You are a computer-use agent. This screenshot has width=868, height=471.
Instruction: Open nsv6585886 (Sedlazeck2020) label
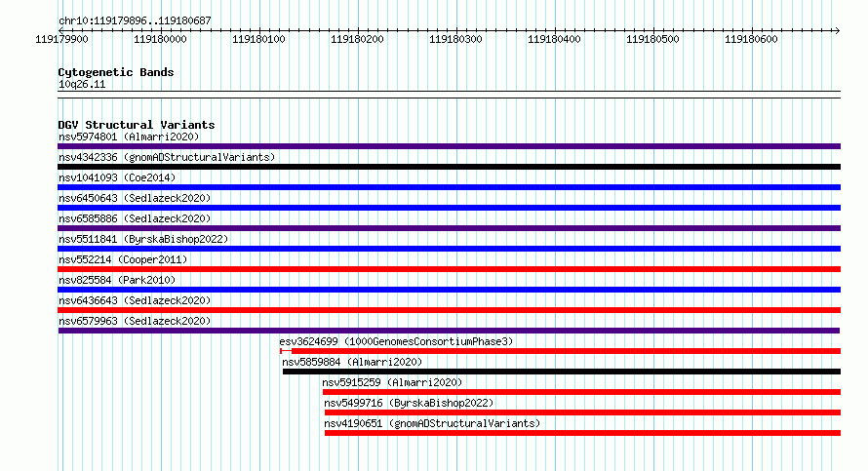click(x=135, y=218)
